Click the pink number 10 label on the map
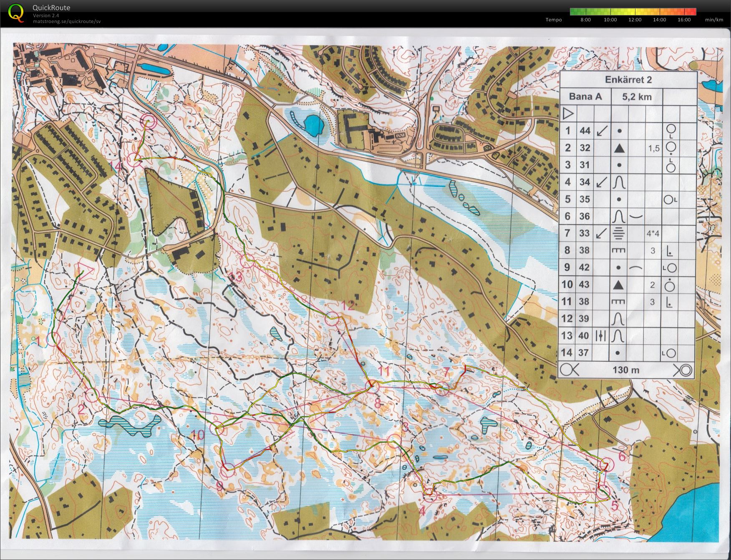731x560 pixels. coord(197,435)
